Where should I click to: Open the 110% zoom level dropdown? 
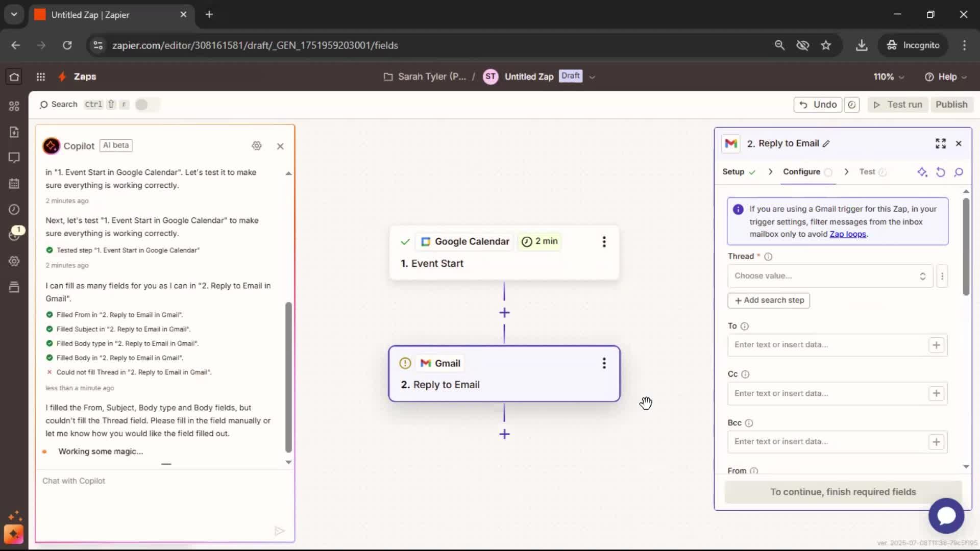pyautogui.click(x=889, y=77)
